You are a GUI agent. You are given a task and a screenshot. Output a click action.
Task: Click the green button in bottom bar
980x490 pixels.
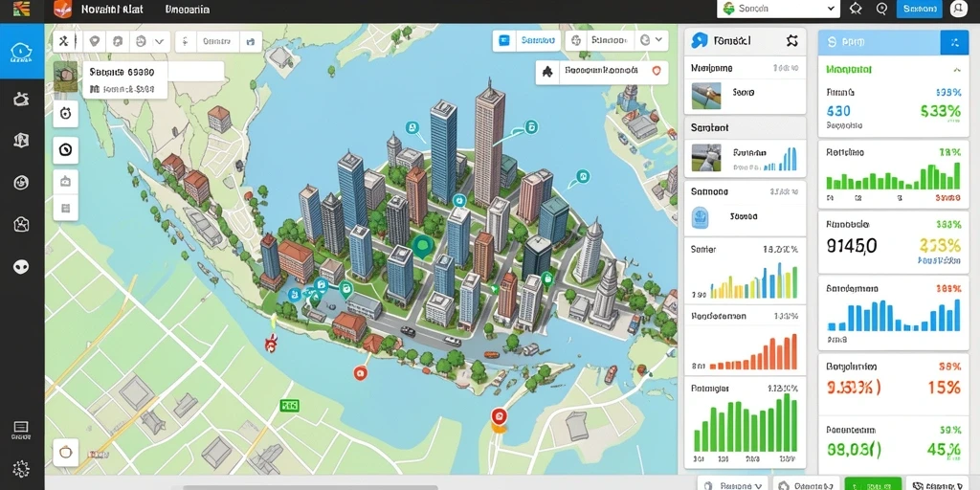pyautogui.click(x=873, y=485)
